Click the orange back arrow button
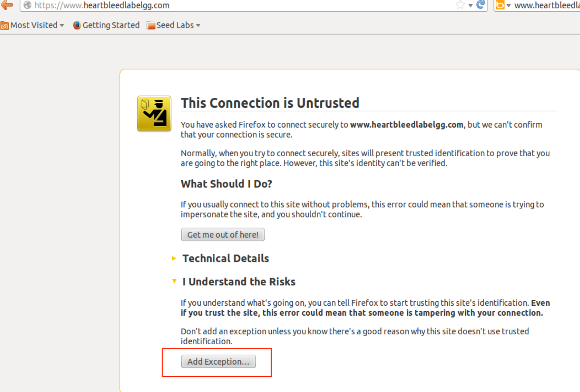Screen dimensions: 580x392 (x=7, y=5)
